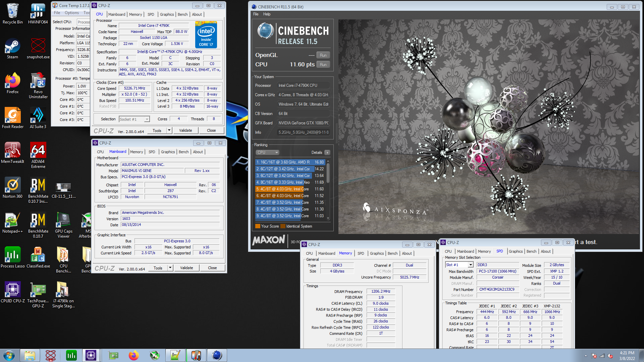This screenshot has height=362, width=644.
Task: Click the Info field in Cinebench system
Action: click(x=304, y=132)
